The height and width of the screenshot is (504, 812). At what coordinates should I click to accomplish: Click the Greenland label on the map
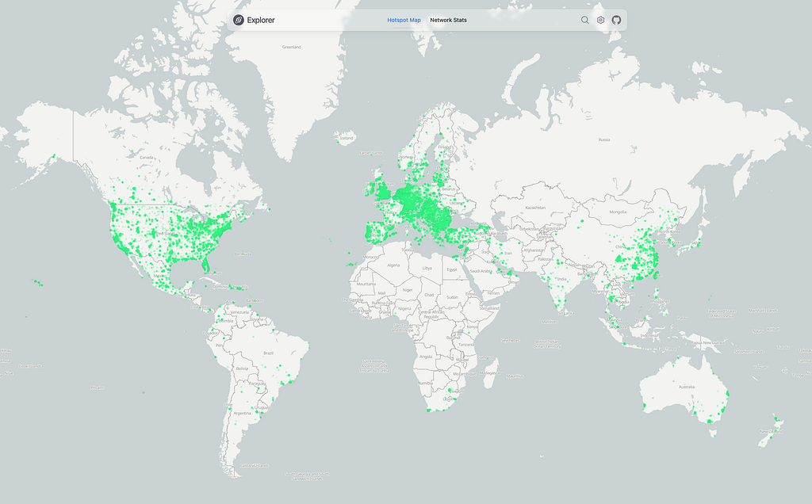coord(292,48)
